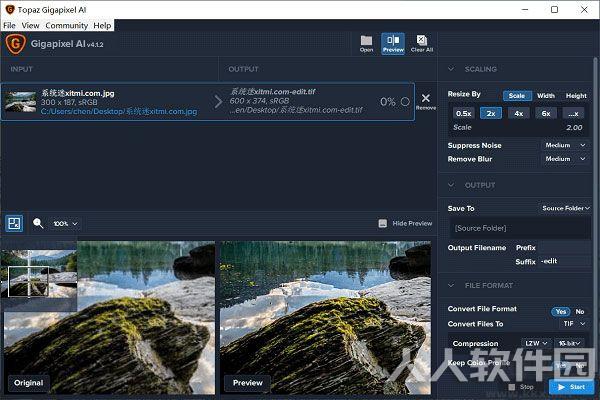Switch preview layout with split-view icon
This screenshot has height=400, width=600.
[14, 223]
